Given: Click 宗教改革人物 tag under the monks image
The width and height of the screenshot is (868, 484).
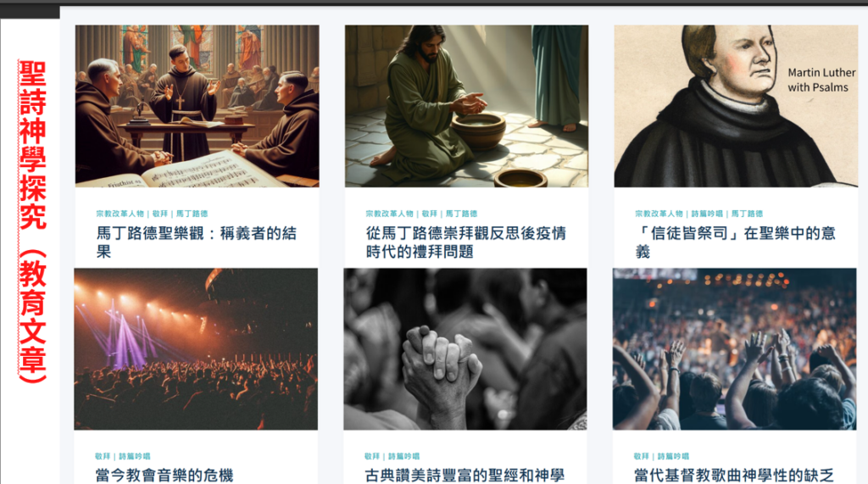Looking at the screenshot, I should [120, 214].
